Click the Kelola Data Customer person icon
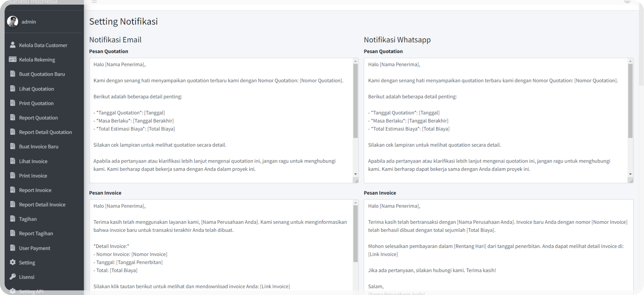Image resolution: width=644 pixels, height=295 pixels. click(12, 45)
